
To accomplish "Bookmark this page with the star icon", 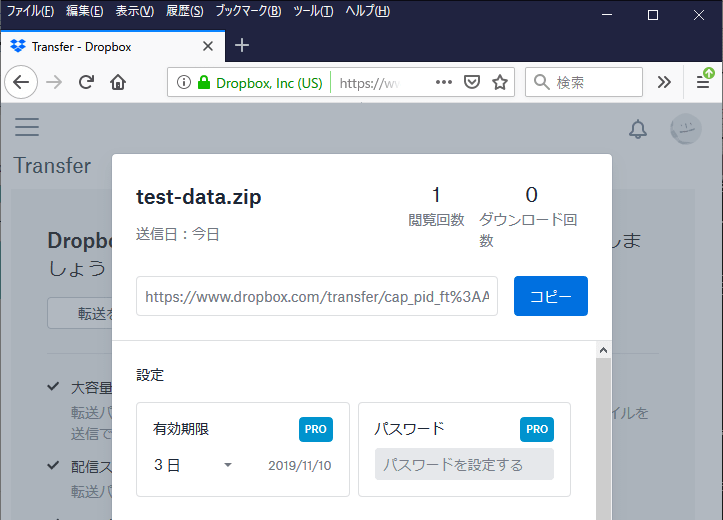I will (x=500, y=82).
